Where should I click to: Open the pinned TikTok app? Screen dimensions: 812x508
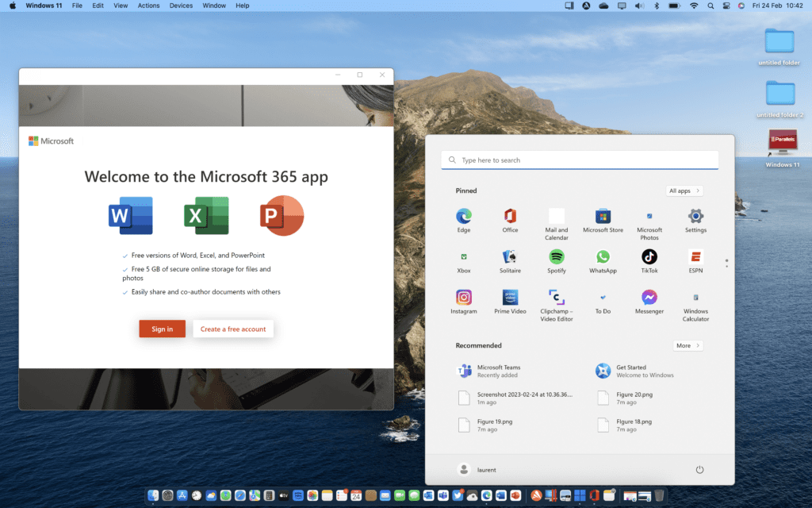649,261
